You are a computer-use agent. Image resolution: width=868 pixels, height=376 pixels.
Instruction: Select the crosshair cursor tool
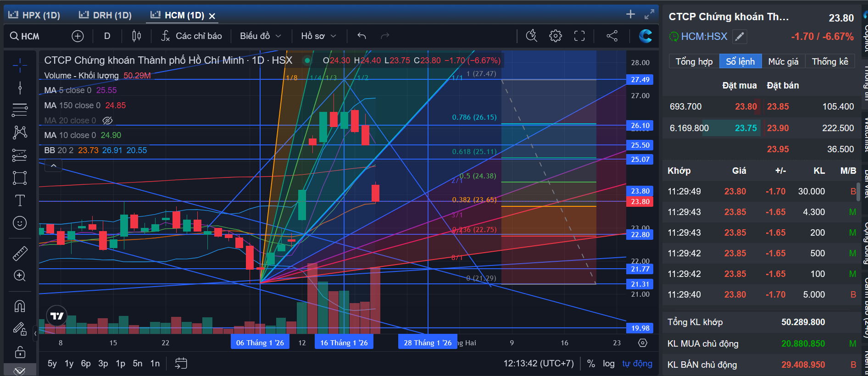point(20,66)
